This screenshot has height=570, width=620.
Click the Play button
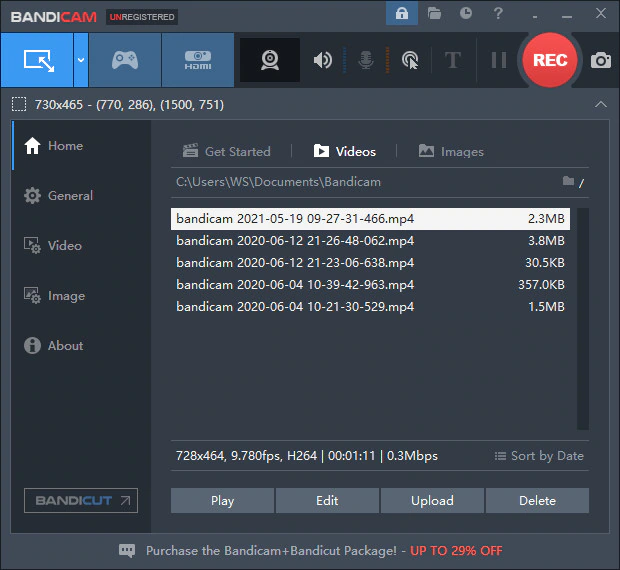coord(222,500)
